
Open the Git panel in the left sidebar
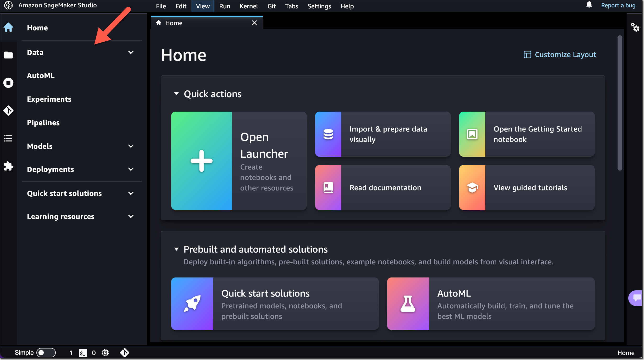(x=9, y=111)
